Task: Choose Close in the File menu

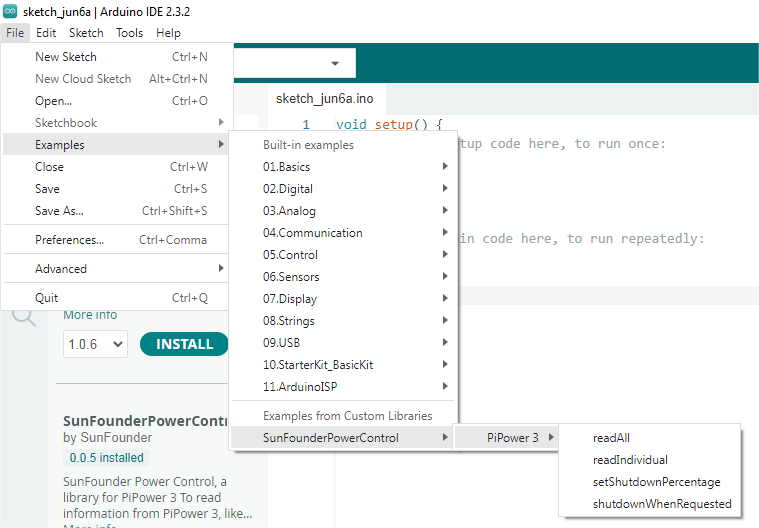Action: tap(116, 167)
